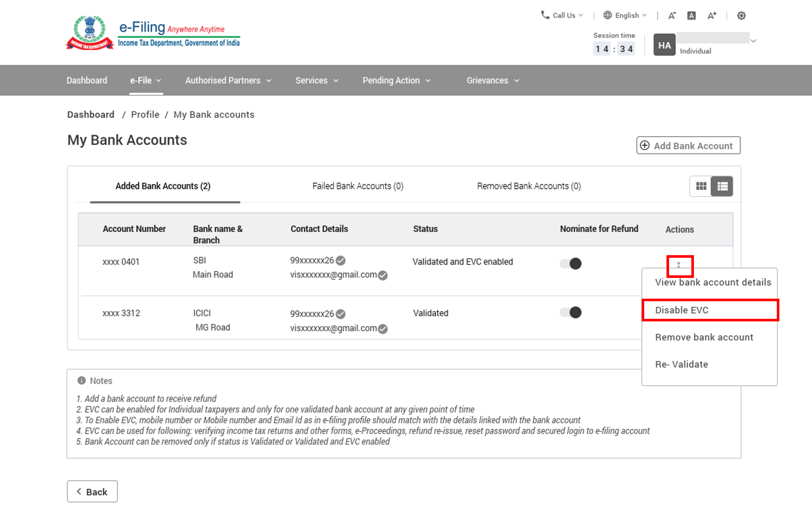Open user profile dropdown arrow
812x516 pixels.
[x=753, y=41]
